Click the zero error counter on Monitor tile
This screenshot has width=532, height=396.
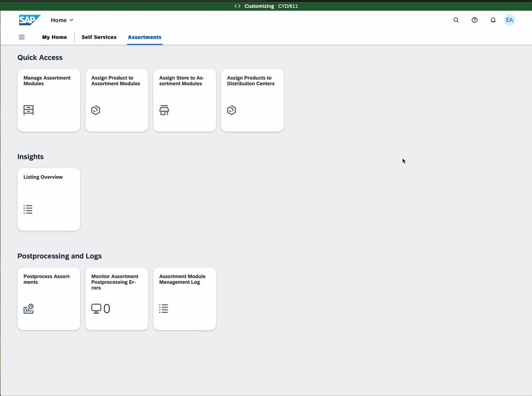pyautogui.click(x=106, y=308)
